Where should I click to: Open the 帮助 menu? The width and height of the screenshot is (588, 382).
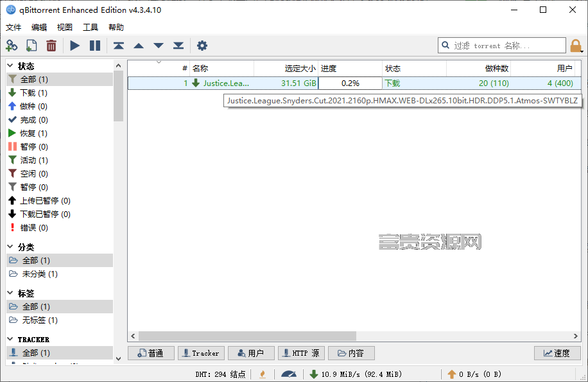click(116, 28)
